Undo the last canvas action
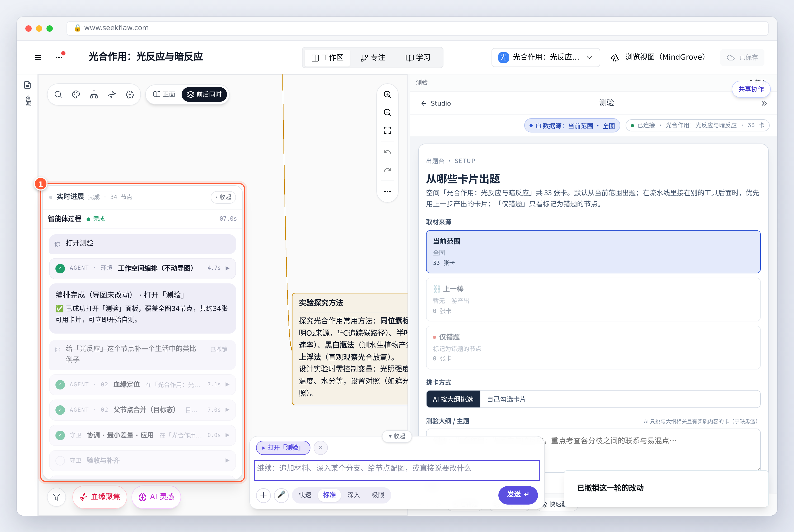Image resolution: width=794 pixels, height=532 pixels. click(387, 152)
